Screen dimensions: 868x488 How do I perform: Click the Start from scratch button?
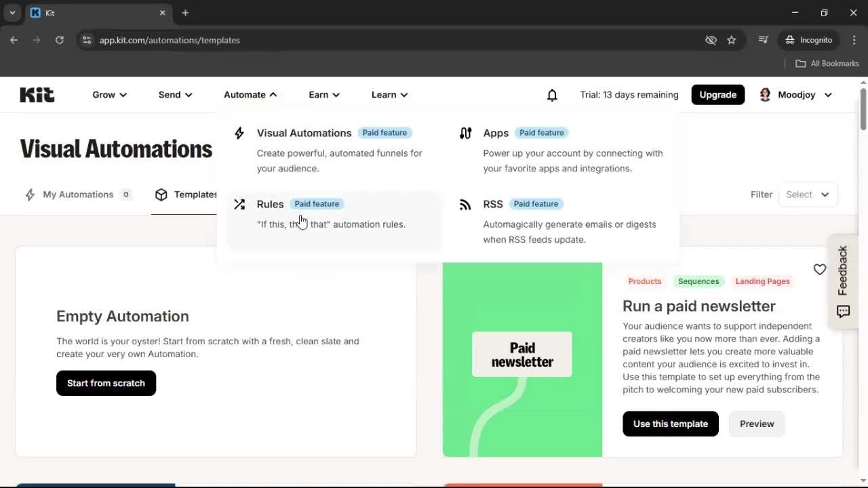pyautogui.click(x=106, y=383)
